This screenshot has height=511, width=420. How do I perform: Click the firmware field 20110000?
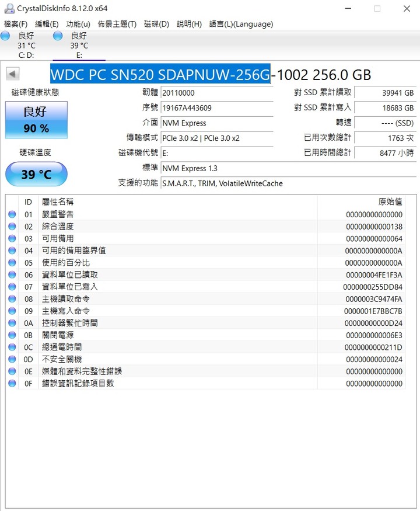click(217, 93)
